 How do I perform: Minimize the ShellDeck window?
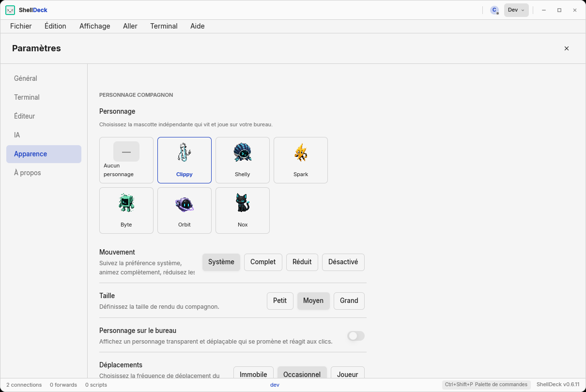(544, 10)
